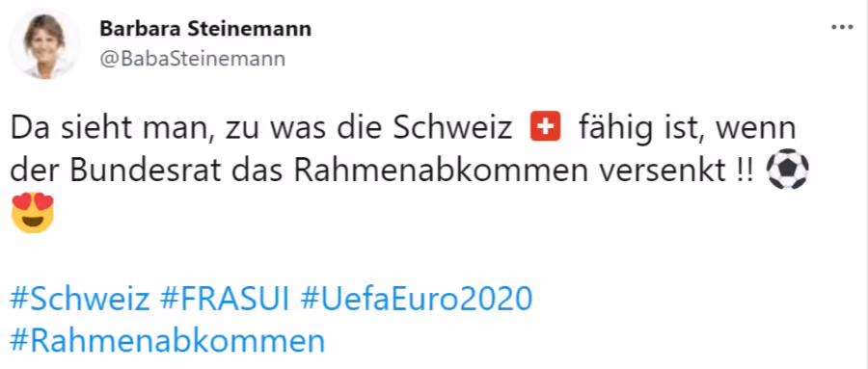Click the @BabaSteinemann handle
The height and width of the screenshot is (369, 868).
coord(193,59)
